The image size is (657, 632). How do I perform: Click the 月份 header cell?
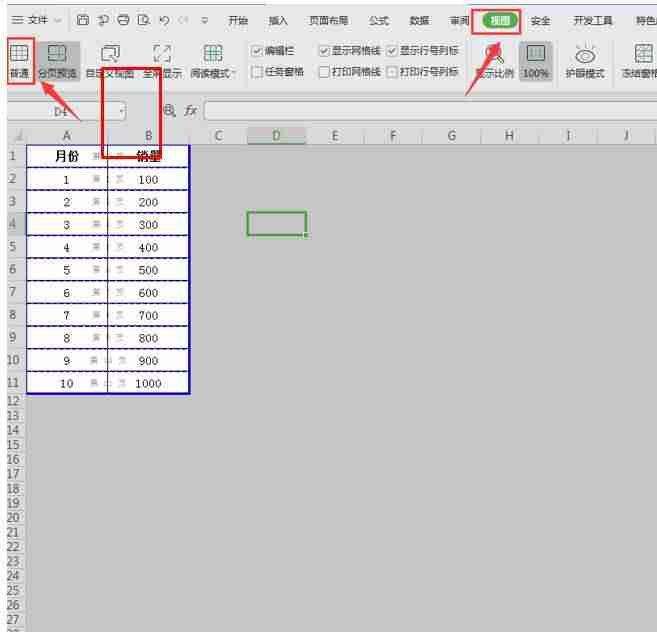point(67,156)
